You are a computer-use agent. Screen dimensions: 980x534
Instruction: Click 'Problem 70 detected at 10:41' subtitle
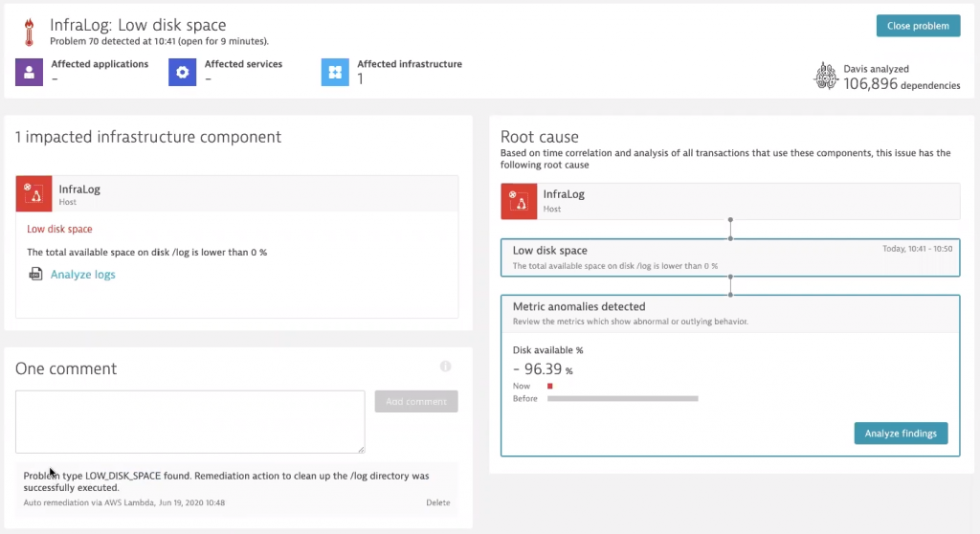[x=159, y=41]
